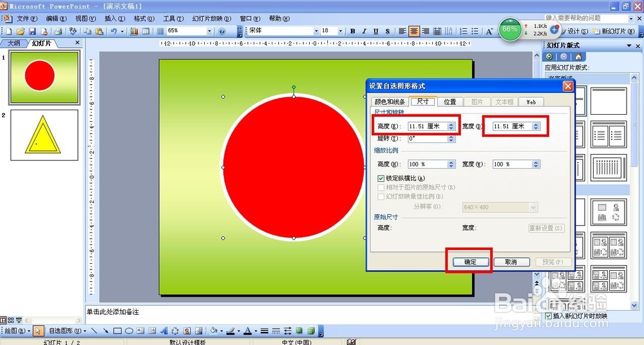Insert WordArt from the drawing toolbar

click(164, 331)
